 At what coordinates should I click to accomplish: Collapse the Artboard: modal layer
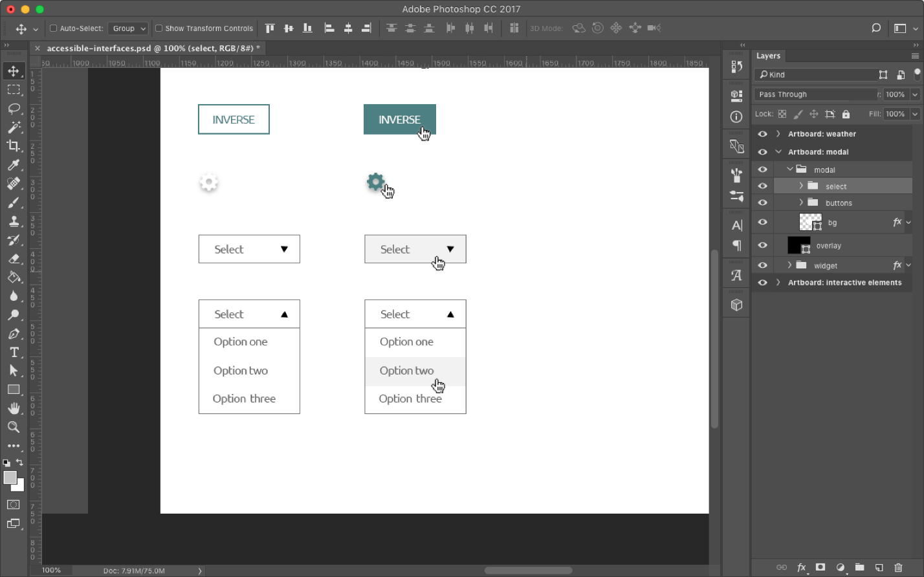tap(778, 152)
